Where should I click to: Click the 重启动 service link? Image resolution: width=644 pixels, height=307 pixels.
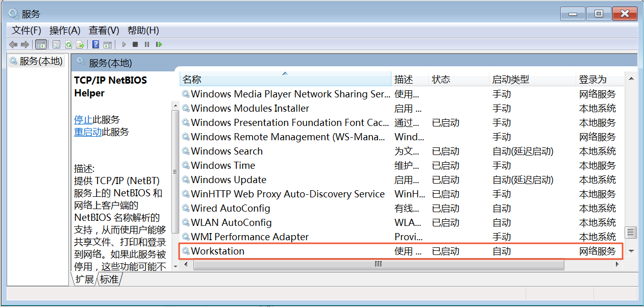coord(88,132)
